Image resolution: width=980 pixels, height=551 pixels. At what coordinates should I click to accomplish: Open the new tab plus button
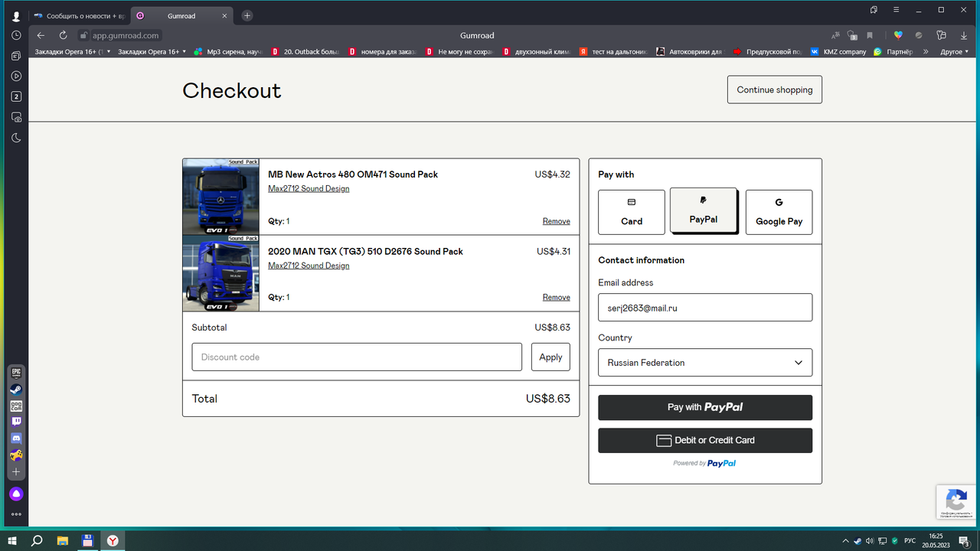[x=247, y=15]
